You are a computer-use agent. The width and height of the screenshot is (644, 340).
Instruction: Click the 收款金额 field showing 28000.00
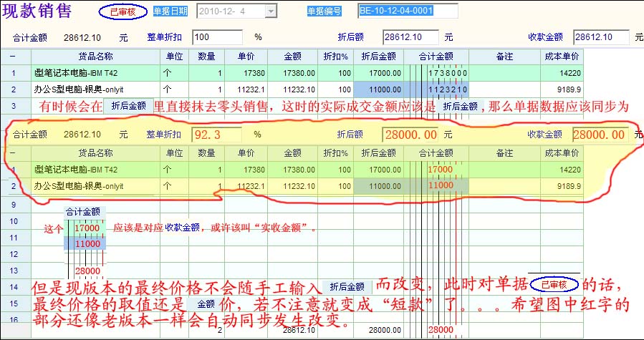[601, 134]
